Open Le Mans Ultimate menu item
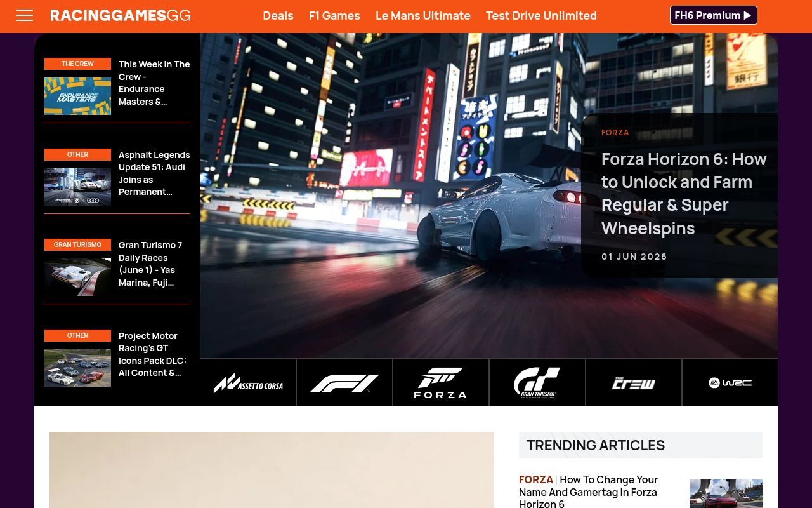Image resolution: width=812 pixels, height=508 pixels. click(x=423, y=15)
